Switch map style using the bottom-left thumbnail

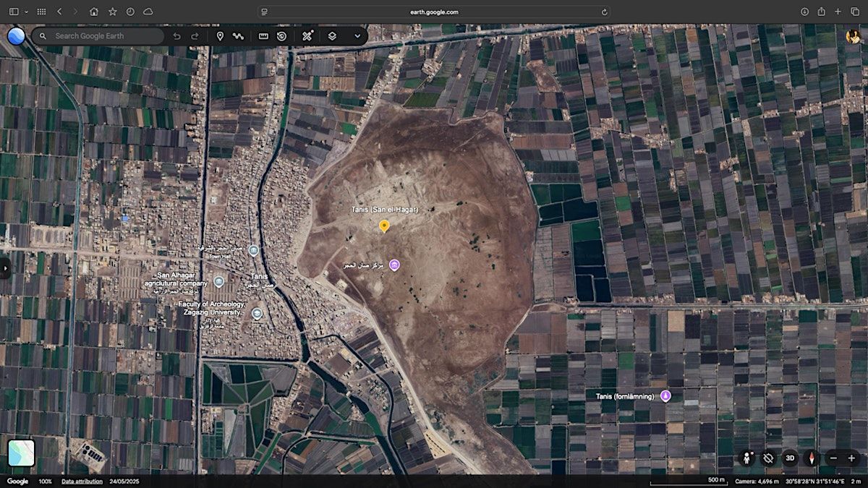(x=21, y=453)
